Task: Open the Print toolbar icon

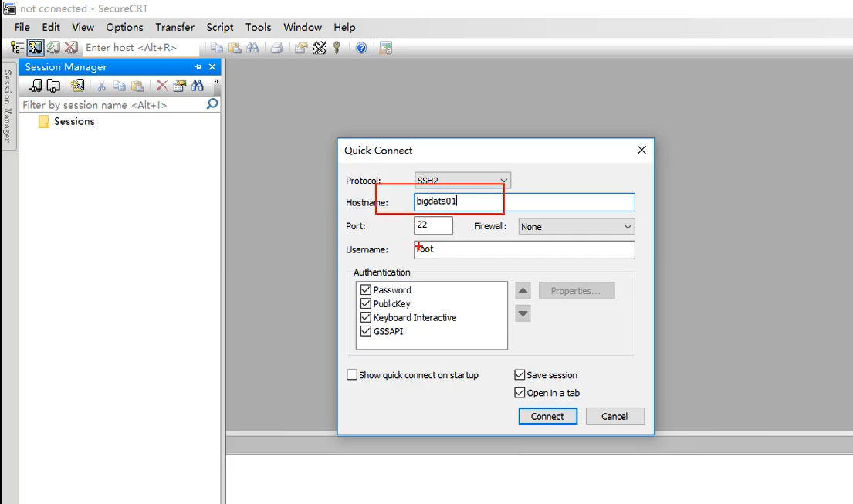Action: click(276, 47)
